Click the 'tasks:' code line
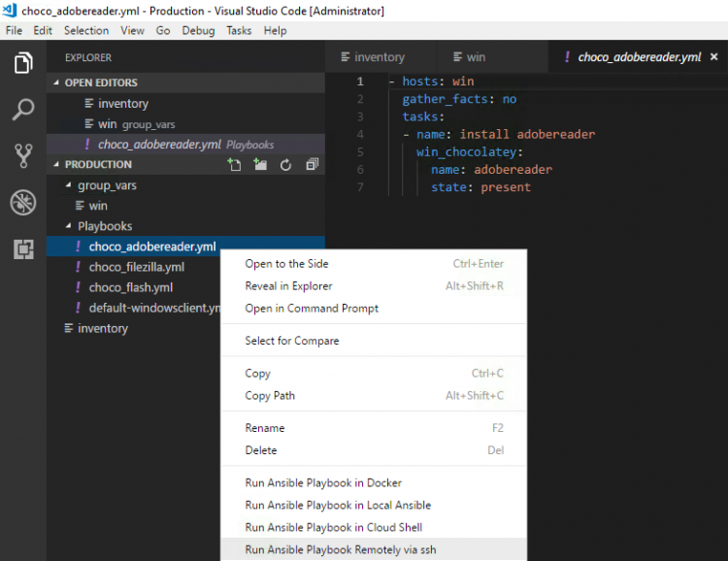This screenshot has height=561, width=728. click(x=423, y=116)
